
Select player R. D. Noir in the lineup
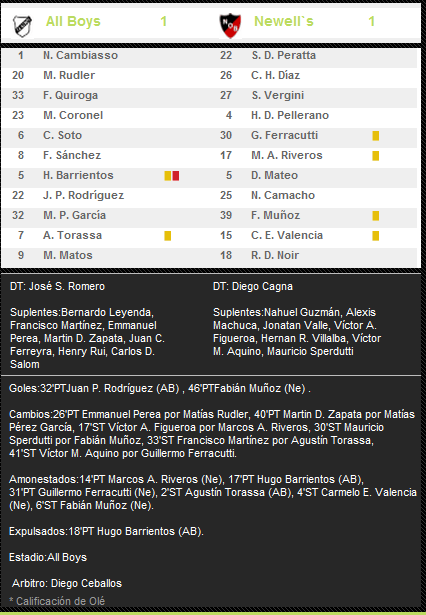pyautogui.click(x=275, y=255)
